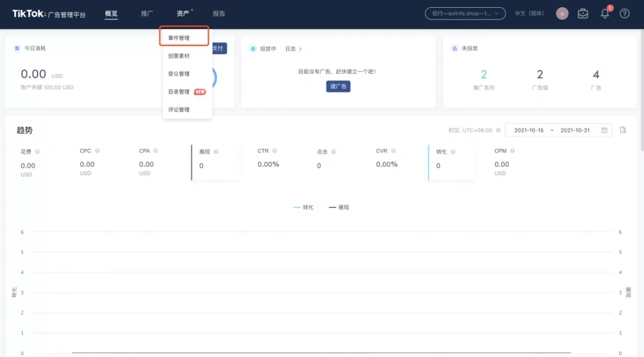Switch to the 报告 tab
Screen dimensions: 644x357
coord(219,13)
